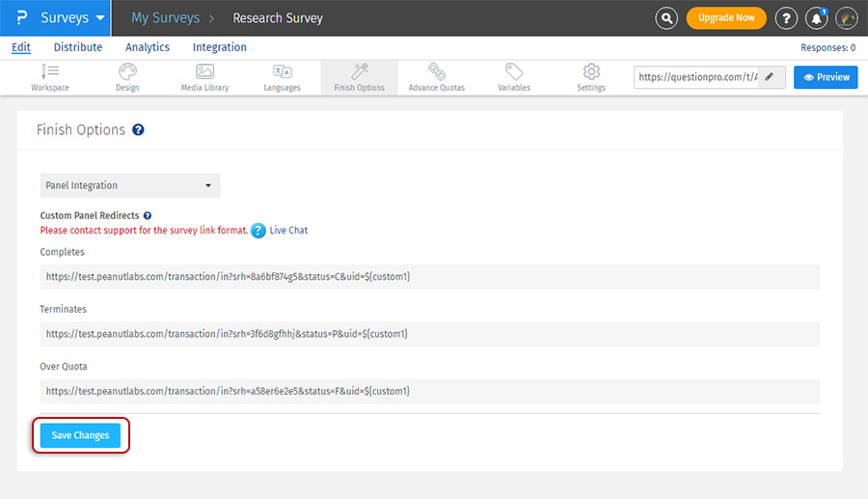Switch to the Analytics tab

pyautogui.click(x=148, y=47)
